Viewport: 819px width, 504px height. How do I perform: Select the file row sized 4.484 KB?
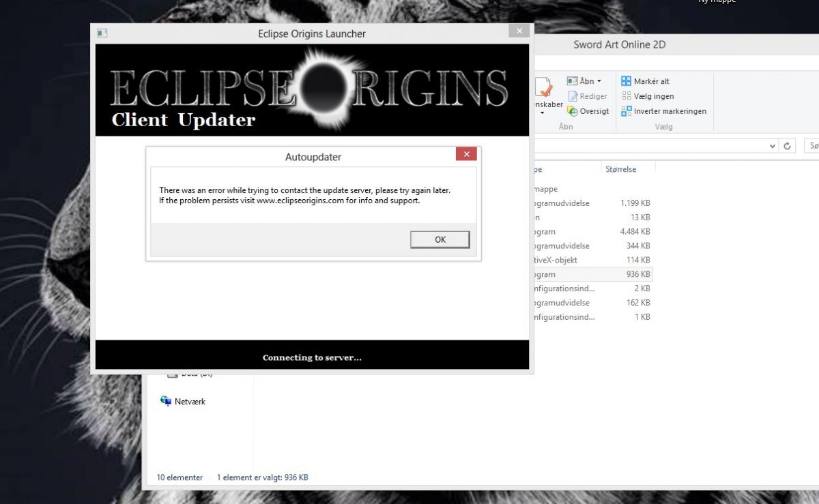click(592, 232)
